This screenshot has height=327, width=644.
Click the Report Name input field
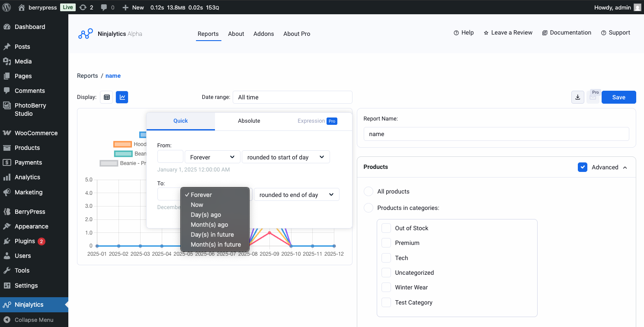tap(496, 134)
